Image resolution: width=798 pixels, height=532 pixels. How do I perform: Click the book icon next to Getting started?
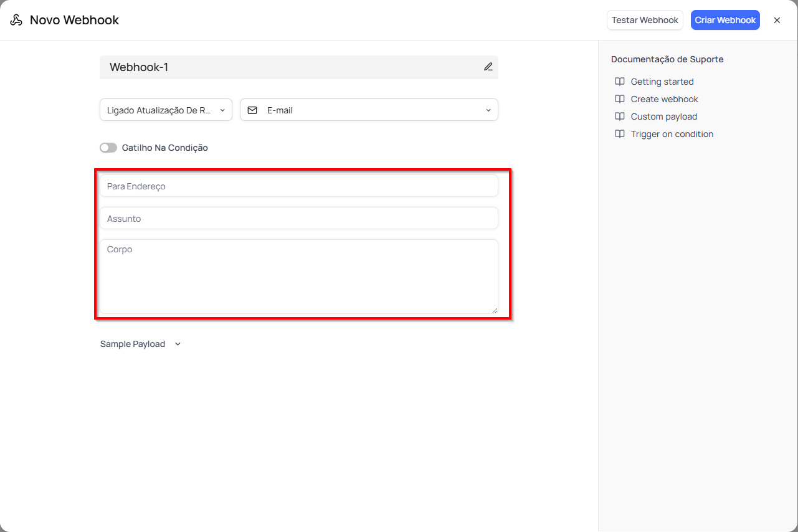[x=620, y=82]
